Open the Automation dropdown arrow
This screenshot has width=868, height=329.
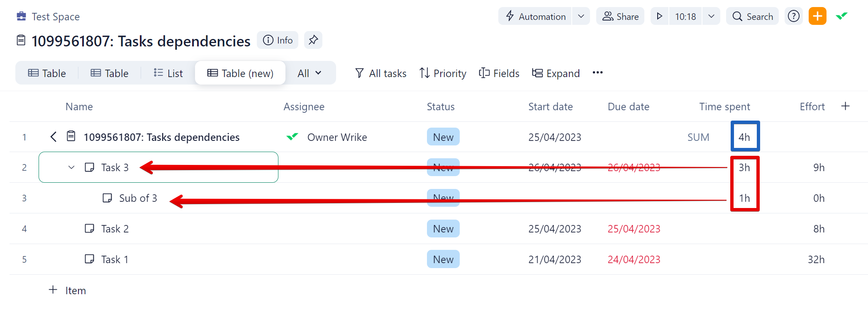581,16
